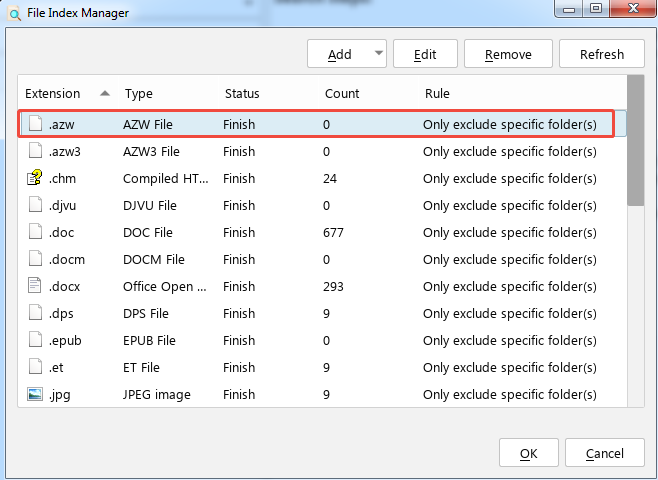Screen dimensions: 658x480
Task: Open the Add button dropdown arrow
Action: 378,54
